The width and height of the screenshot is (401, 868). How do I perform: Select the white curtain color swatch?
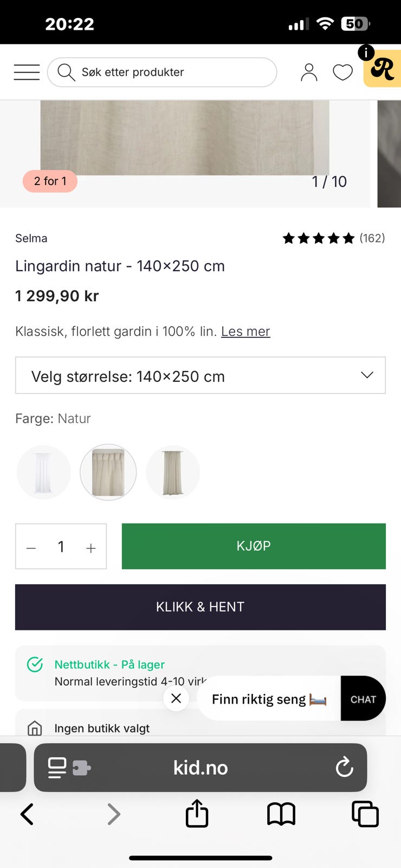[x=43, y=472]
